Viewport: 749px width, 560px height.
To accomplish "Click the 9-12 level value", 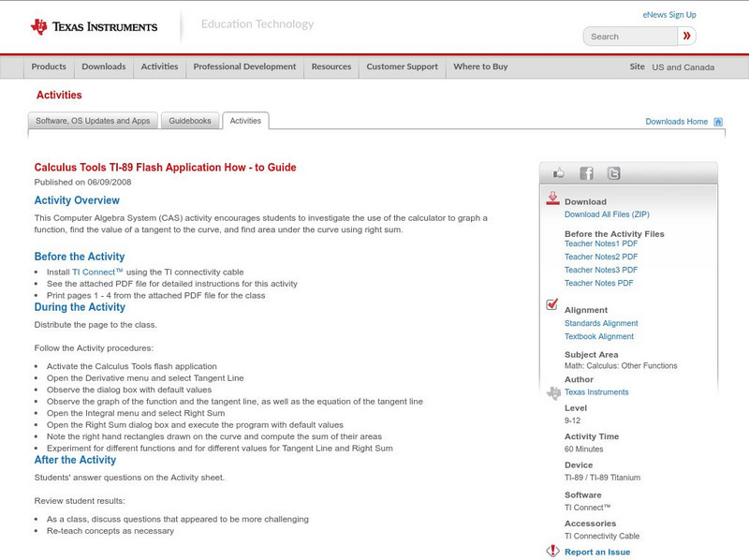I will [572, 420].
